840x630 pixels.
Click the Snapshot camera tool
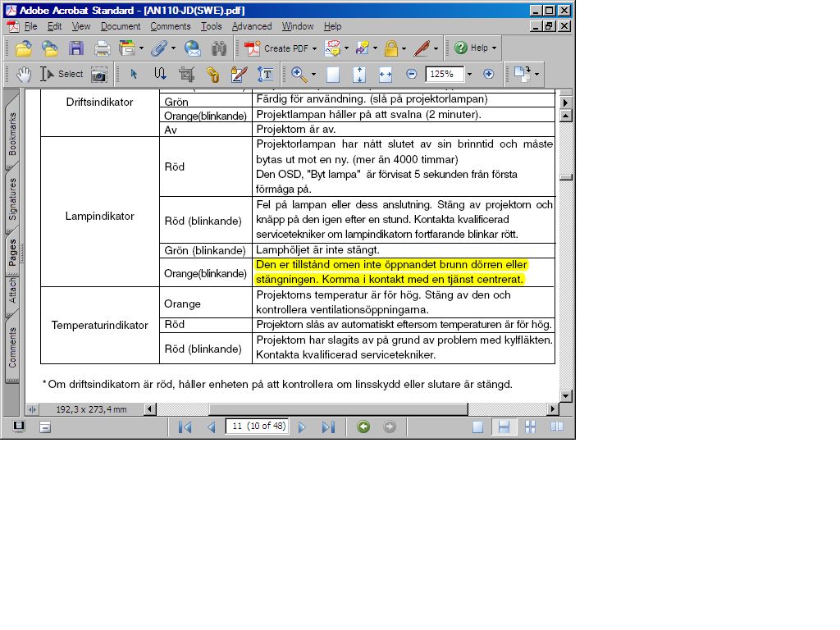(98, 75)
